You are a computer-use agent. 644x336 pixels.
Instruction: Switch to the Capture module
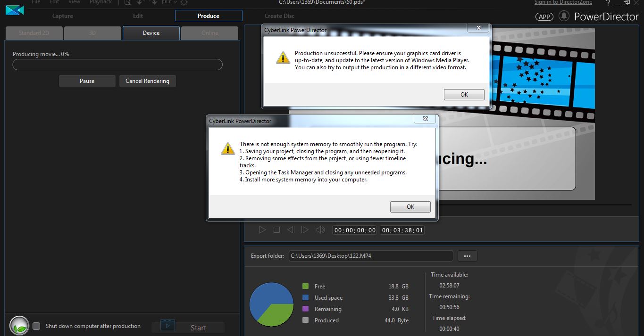(x=63, y=16)
